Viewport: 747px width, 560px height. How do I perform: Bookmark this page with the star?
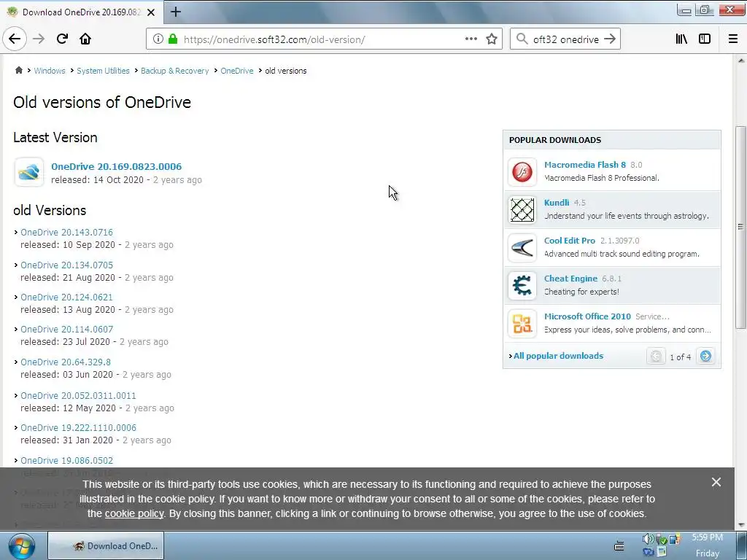pyautogui.click(x=492, y=39)
